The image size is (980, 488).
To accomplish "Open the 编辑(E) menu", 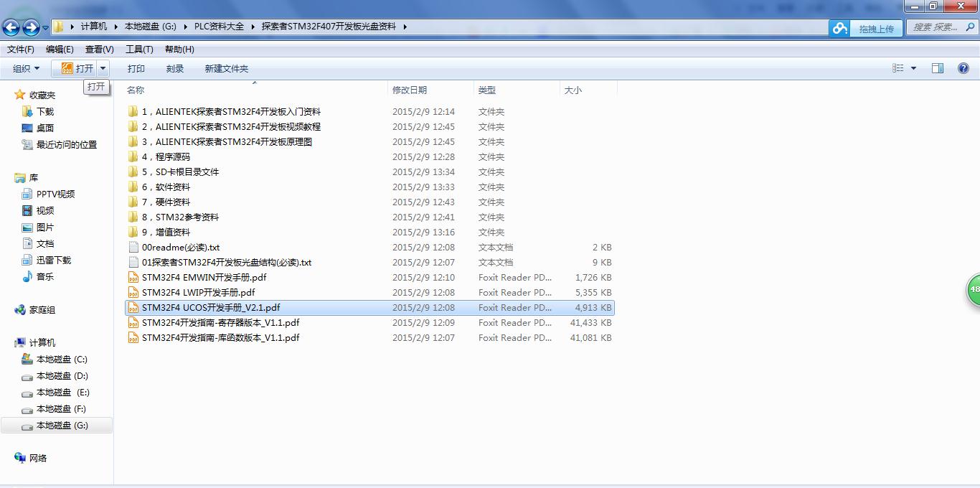I will click(x=60, y=50).
